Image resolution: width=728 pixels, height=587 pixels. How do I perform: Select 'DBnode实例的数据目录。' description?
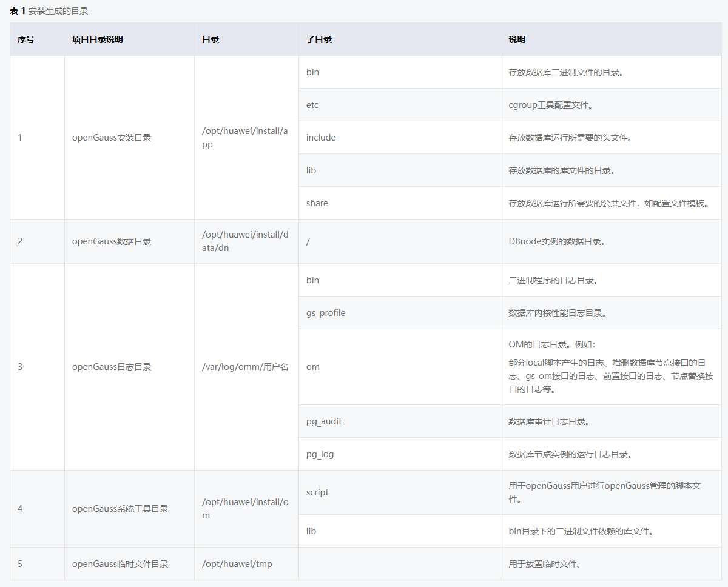coord(557,241)
